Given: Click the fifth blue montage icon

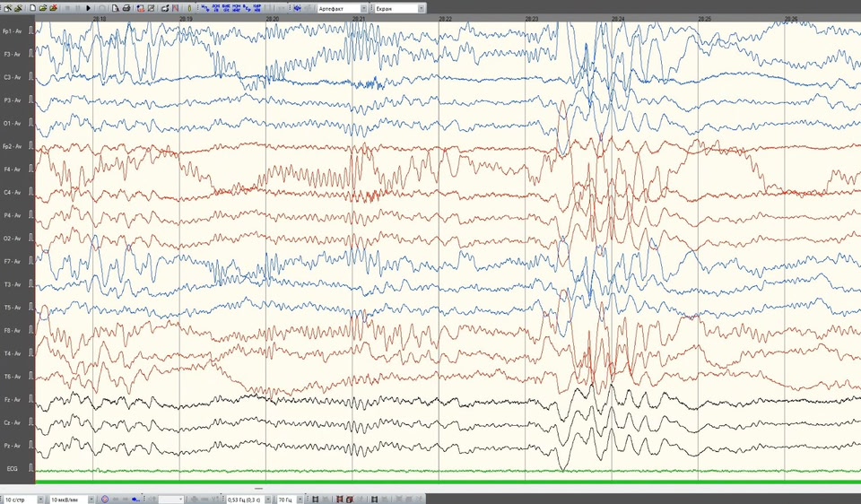Looking at the screenshot, I should point(248,8).
